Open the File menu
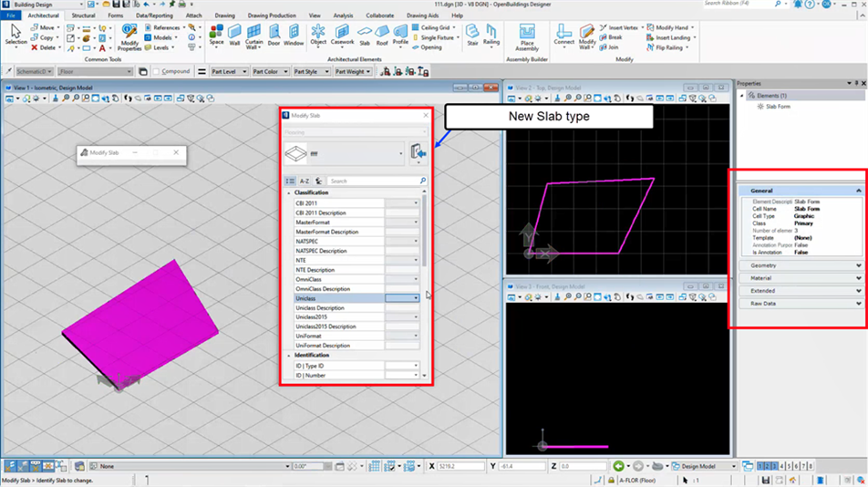This screenshot has height=487, width=868. point(11,16)
